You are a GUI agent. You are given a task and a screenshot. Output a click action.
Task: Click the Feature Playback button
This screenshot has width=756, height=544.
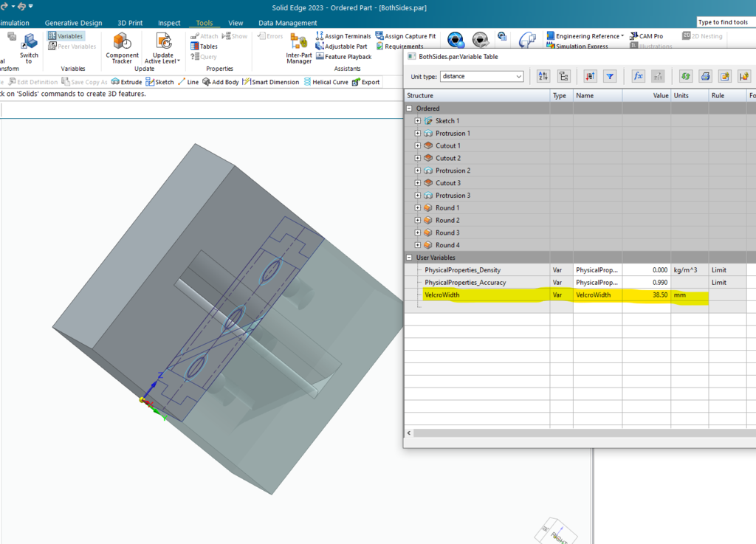(x=343, y=57)
